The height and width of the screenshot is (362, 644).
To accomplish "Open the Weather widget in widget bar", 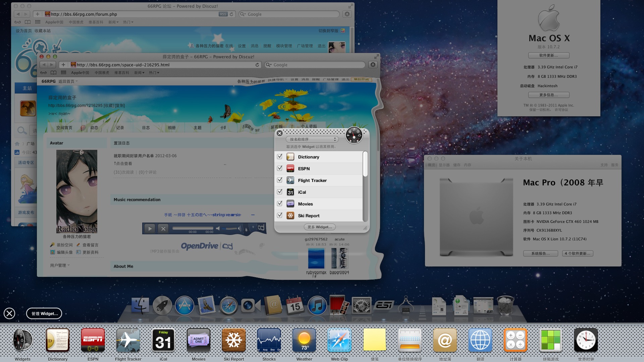I will [304, 341].
